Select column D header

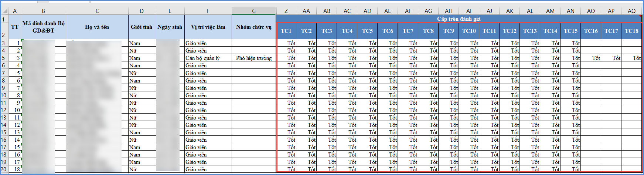click(x=142, y=11)
